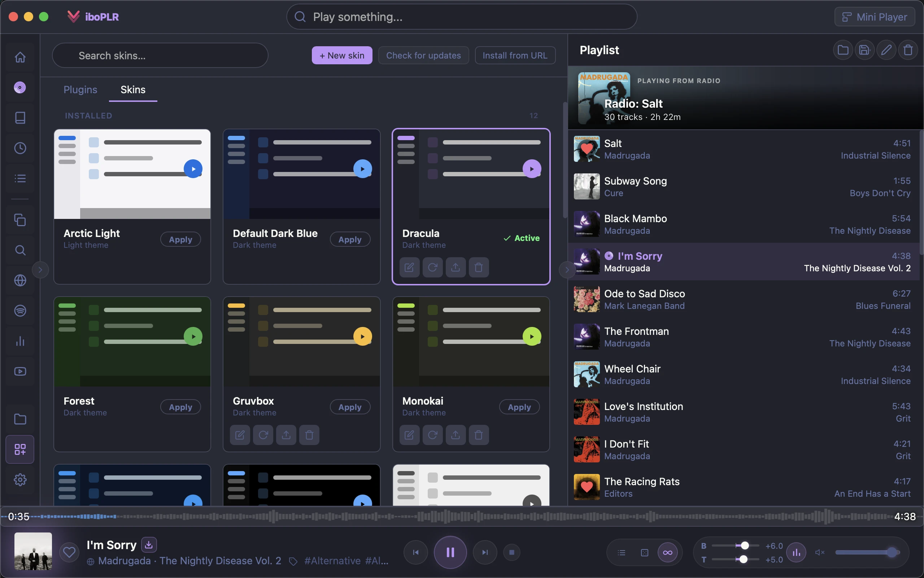Save playlist with floppy disk icon

tap(864, 50)
